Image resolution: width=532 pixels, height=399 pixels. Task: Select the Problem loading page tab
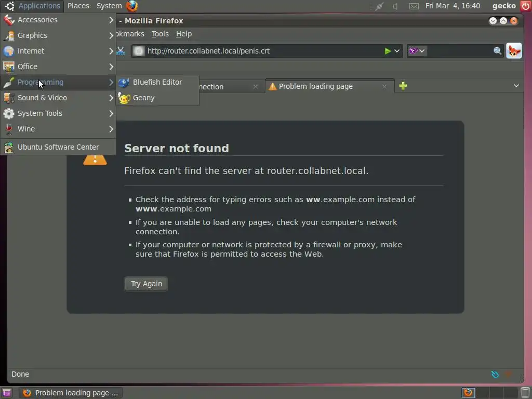(330, 86)
